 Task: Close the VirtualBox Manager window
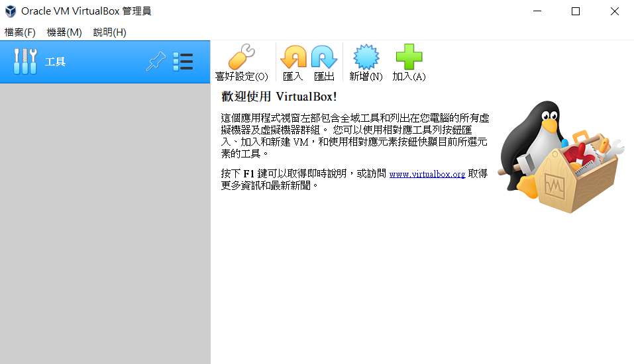tap(615, 11)
